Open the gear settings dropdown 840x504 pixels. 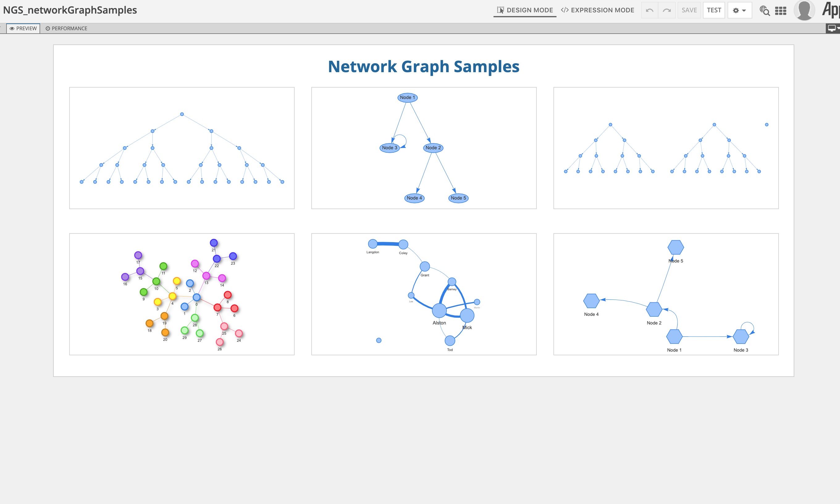pos(739,10)
